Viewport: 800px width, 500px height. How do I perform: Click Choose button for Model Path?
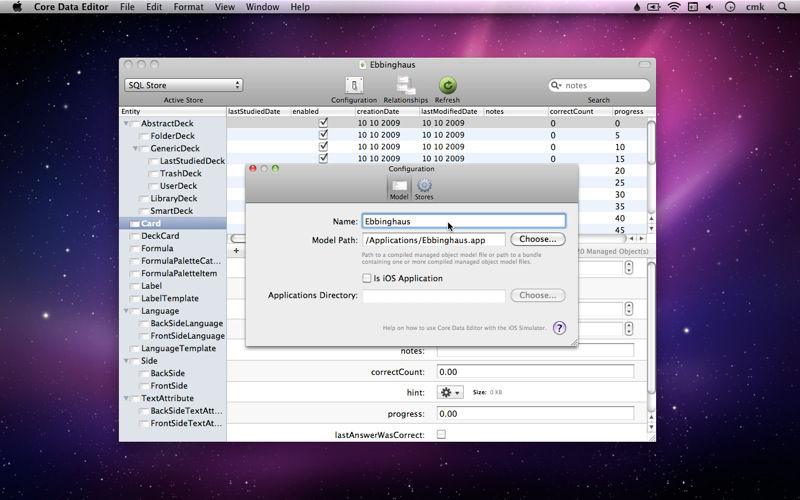(538, 239)
